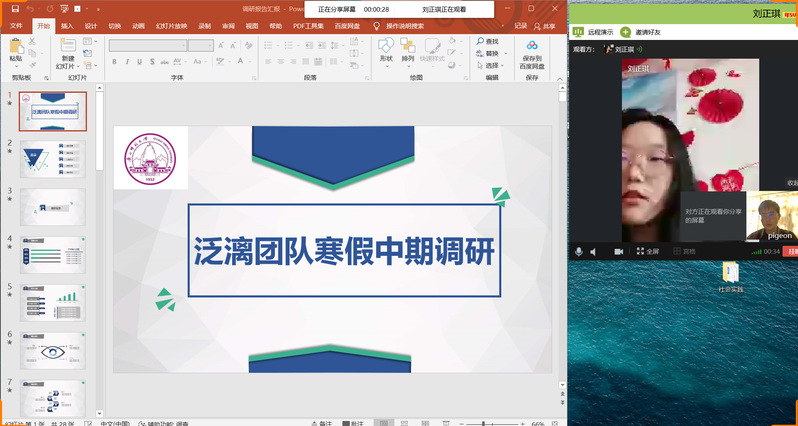Click the Paste clipboard icon
798x426 pixels.
(16, 46)
